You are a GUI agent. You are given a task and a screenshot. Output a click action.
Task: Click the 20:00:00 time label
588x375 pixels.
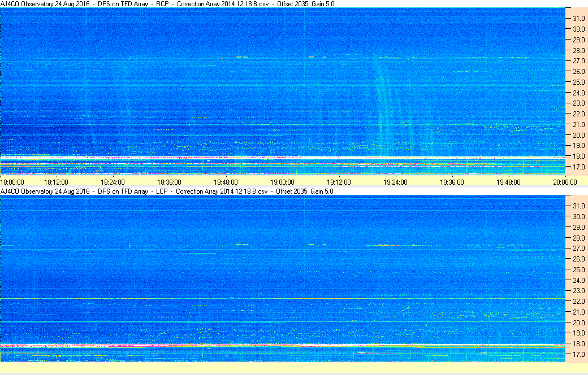click(x=565, y=182)
